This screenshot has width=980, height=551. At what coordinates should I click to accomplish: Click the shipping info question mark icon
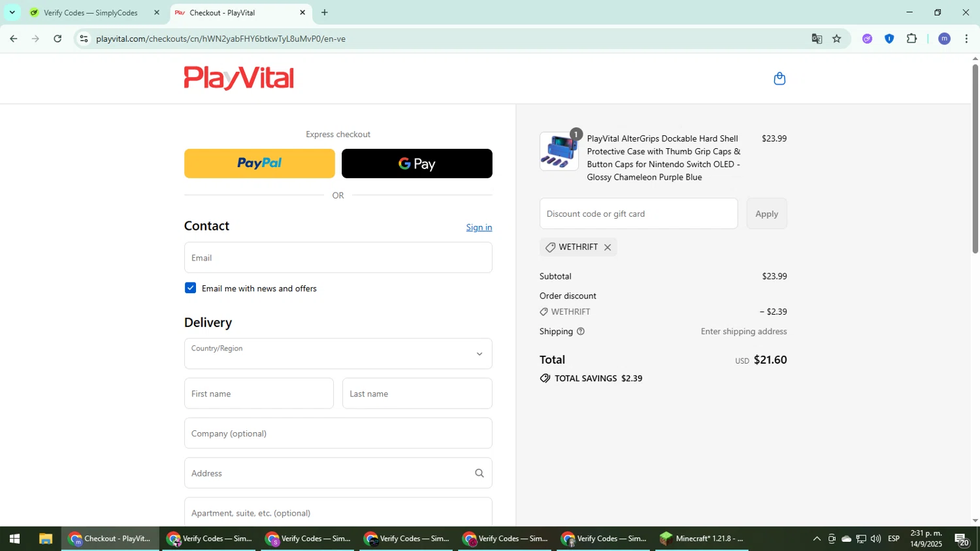pyautogui.click(x=581, y=332)
